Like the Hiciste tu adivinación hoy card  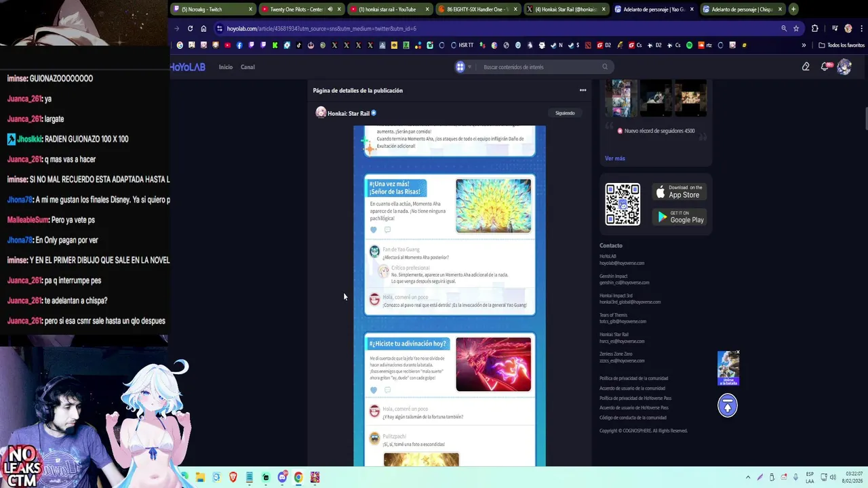tap(373, 390)
